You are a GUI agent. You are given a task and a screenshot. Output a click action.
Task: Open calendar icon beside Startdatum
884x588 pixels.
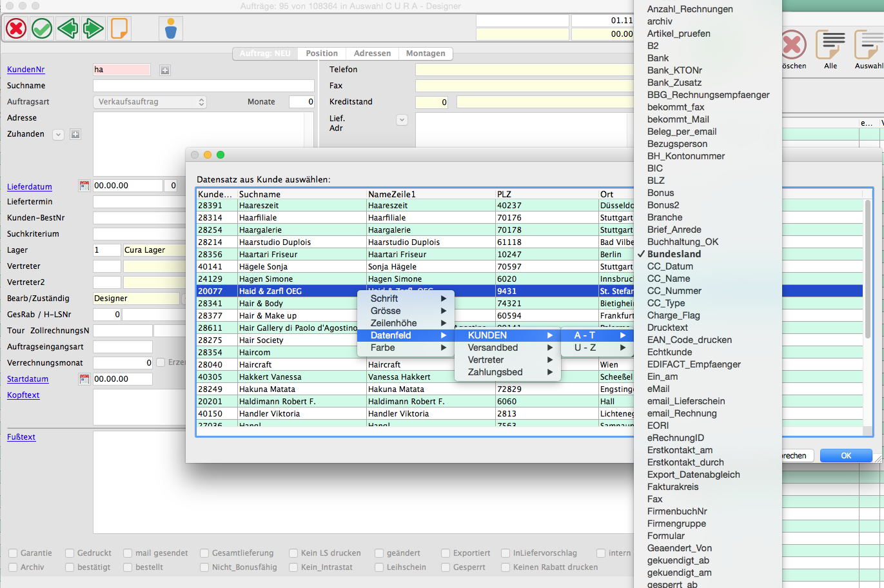84,379
